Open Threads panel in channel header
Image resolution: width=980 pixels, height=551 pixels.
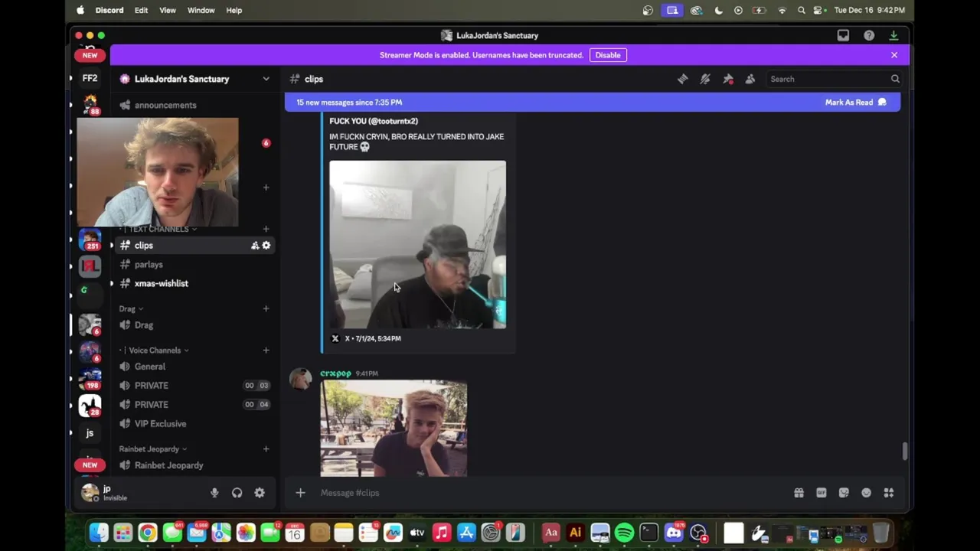pyautogui.click(x=682, y=79)
